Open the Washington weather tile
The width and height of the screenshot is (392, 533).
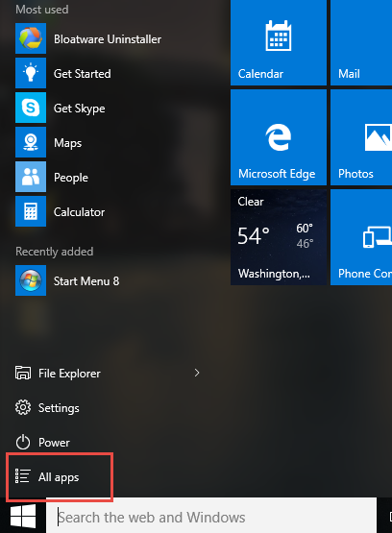(279, 237)
